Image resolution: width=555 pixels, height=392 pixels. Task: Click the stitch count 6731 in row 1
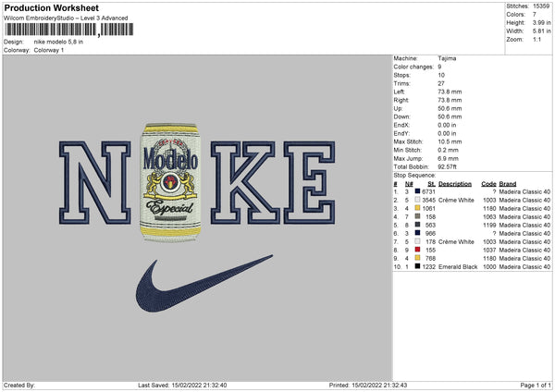428,191
